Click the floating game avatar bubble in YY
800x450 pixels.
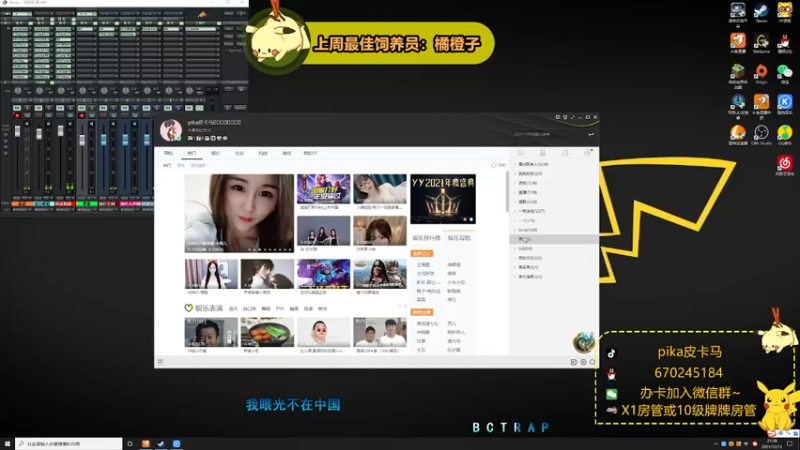[584, 342]
